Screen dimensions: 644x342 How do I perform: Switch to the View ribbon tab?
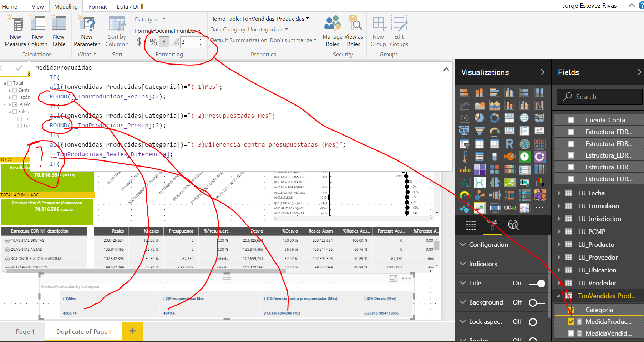click(x=38, y=6)
